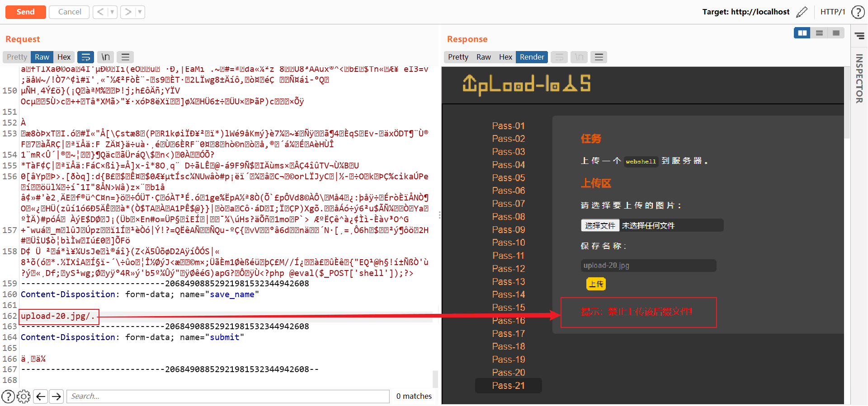Edit target with the pencil icon
The width and height of the screenshot is (868, 406).
pos(802,12)
